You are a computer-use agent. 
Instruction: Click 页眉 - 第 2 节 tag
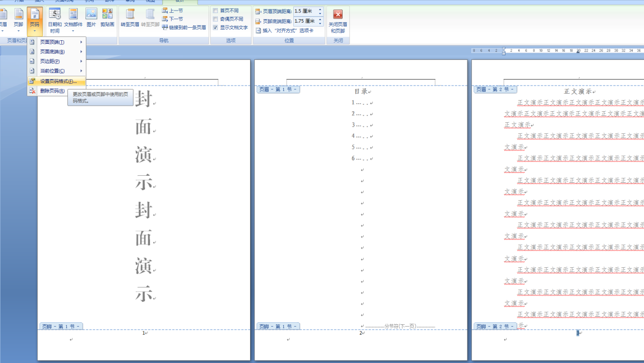point(495,90)
